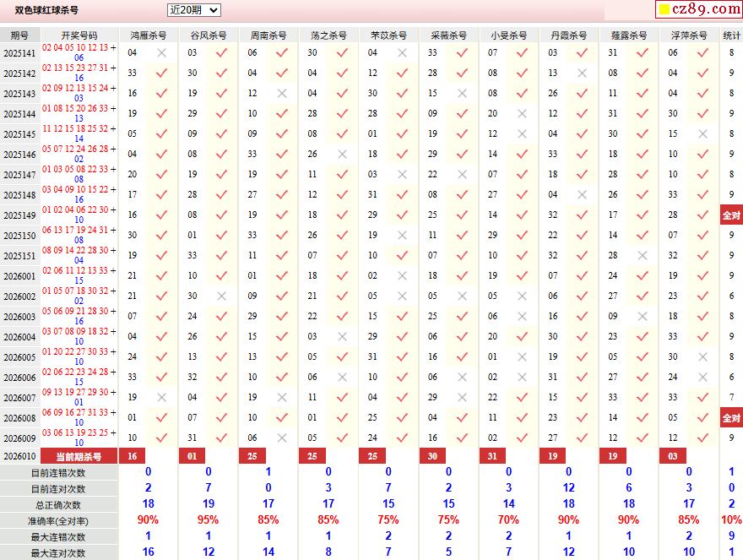Screen dimensions: 743x560
Task: Click the red 全对 badge in row 2026008
Action: point(731,417)
